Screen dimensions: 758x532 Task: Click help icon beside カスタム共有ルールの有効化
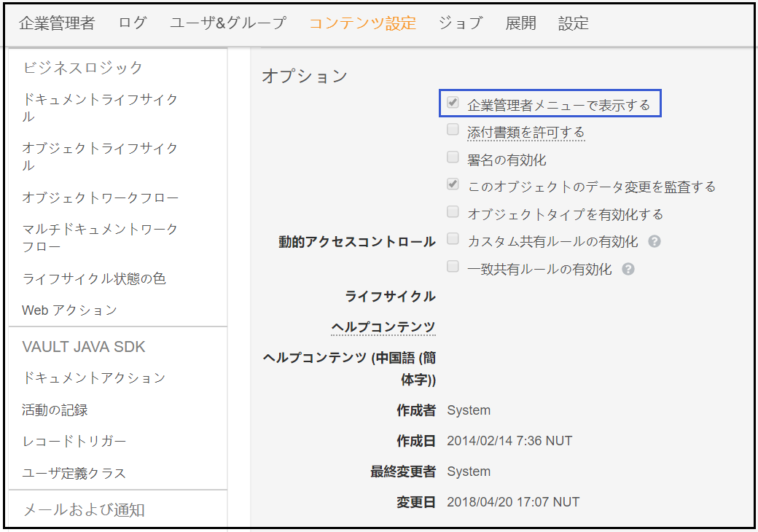(x=655, y=241)
